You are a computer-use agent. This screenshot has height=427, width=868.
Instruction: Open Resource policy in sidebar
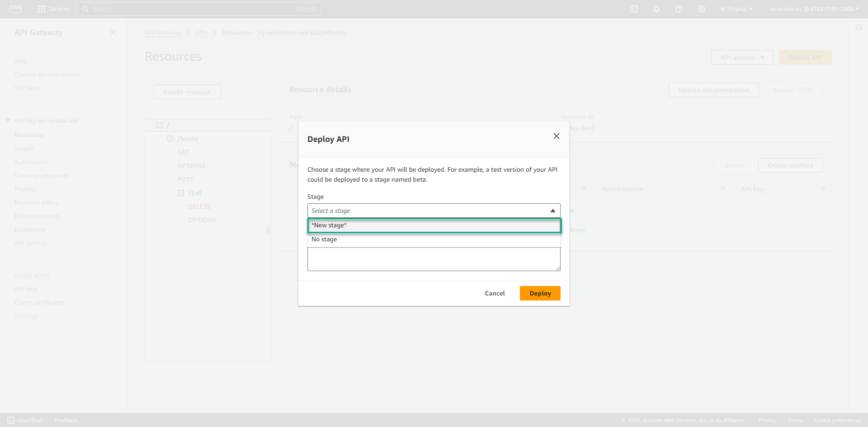tap(37, 202)
